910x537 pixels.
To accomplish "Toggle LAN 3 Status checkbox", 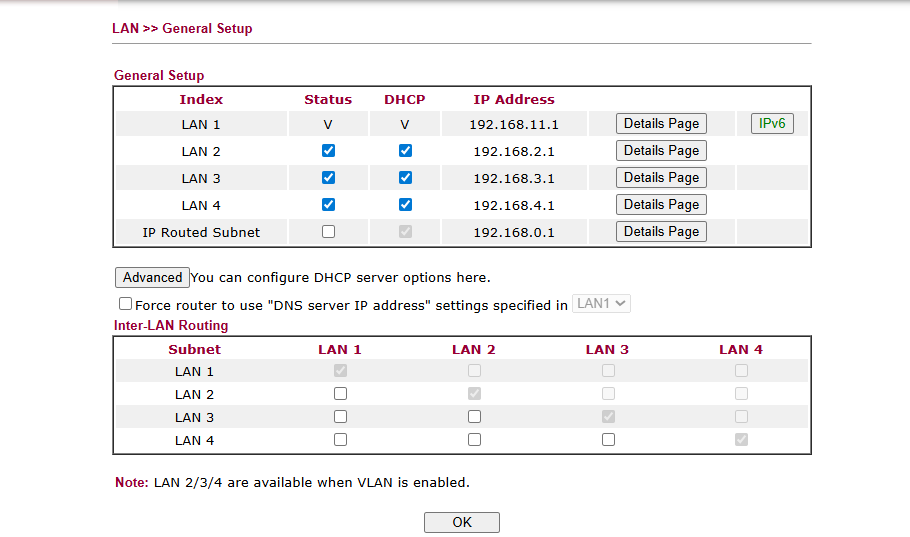I will 328,178.
